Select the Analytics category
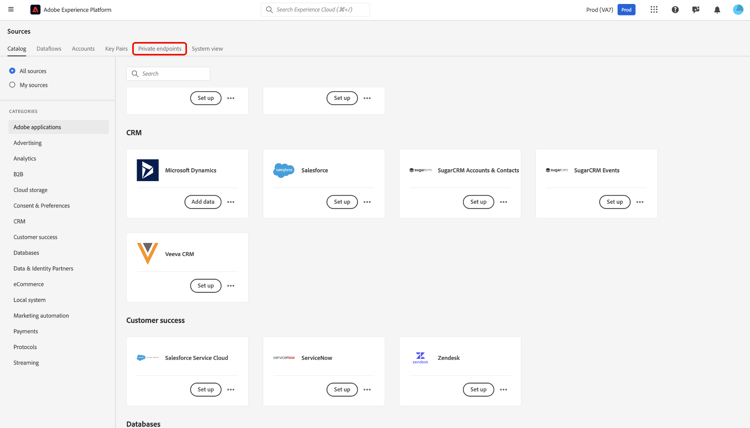Viewport: 750px width, 428px height. pyautogui.click(x=24, y=158)
